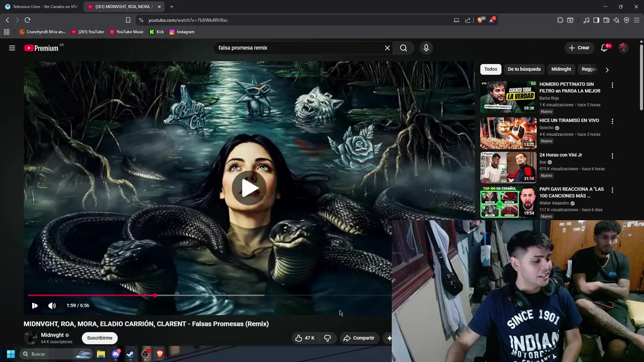Play the video with the center play button
Screen dimensions: 644x362
click(x=249, y=188)
